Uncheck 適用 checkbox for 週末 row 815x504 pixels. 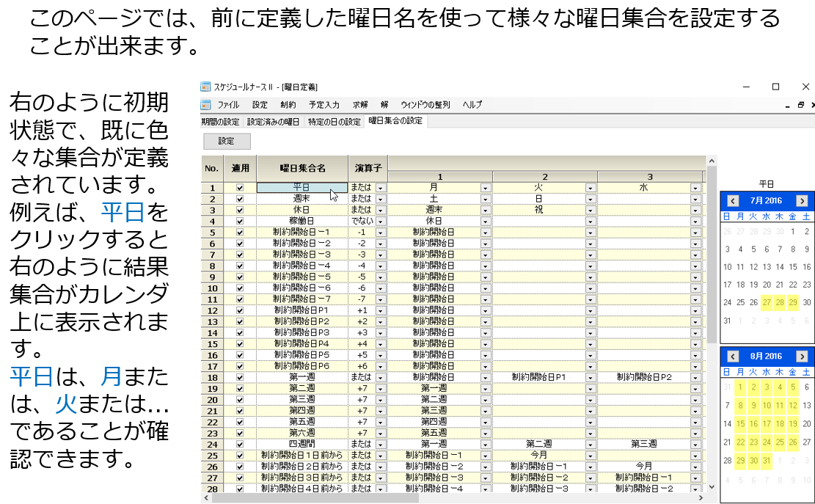[240, 199]
